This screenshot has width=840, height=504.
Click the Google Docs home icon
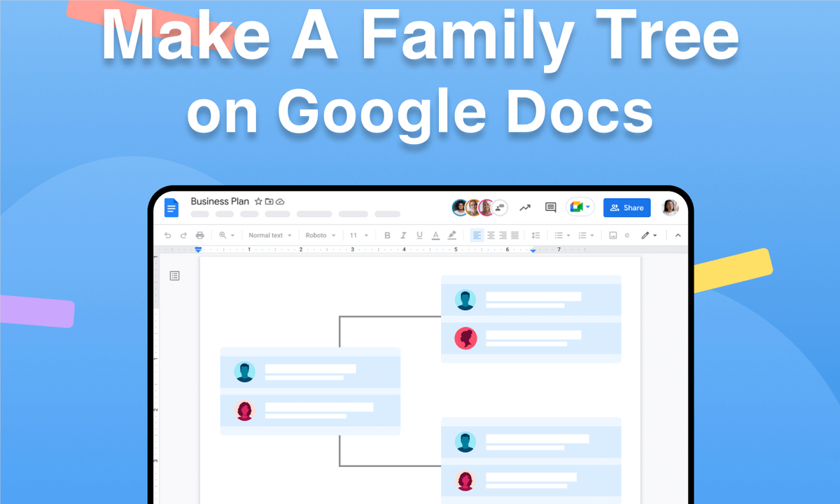[x=171, y=207]
